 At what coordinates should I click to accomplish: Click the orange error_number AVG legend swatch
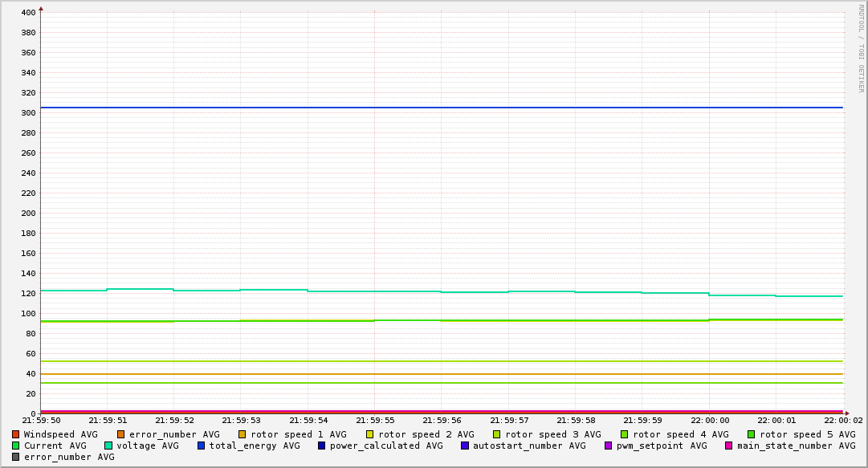tap(121, 434)
